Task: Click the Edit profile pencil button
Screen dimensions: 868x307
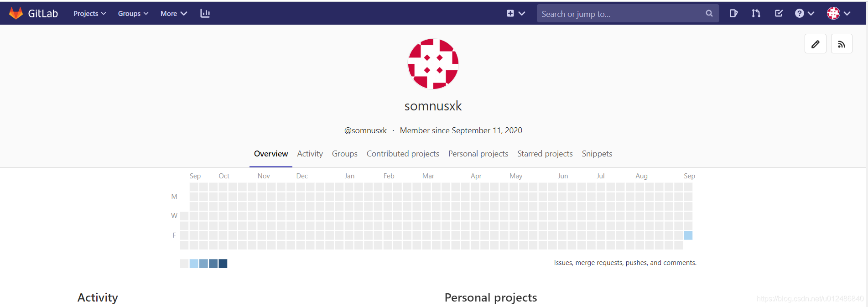Action: click(x=816, y=44)
